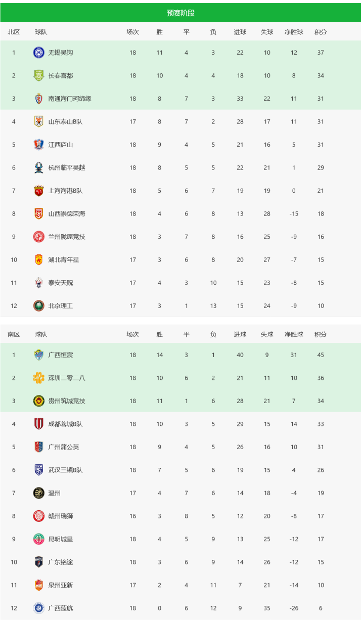Image resolution: width=364 pixels, height=621 pixels.
Task: Click the 昆明城星 team badge
Action: 39,539
